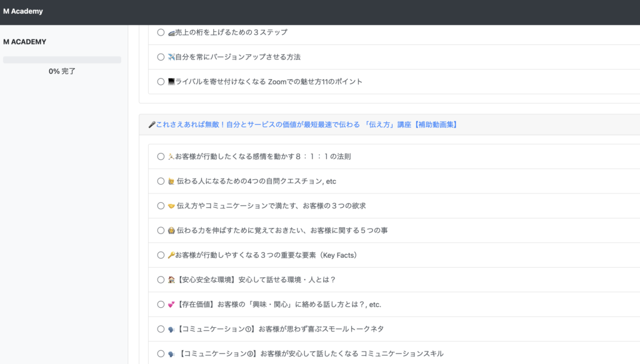Mark 売上の桁を上げるための3ステップ circle
640x364 pixels.
161,32
